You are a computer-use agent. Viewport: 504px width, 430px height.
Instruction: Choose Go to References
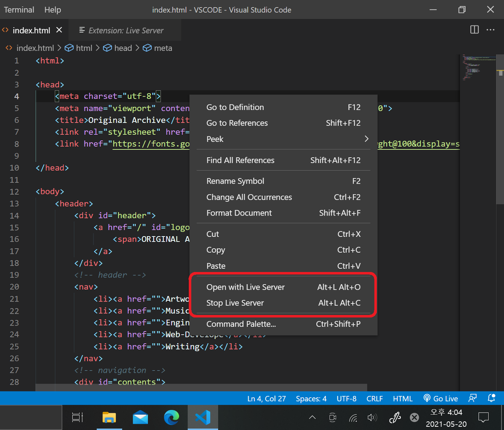(x=283, y=123)
